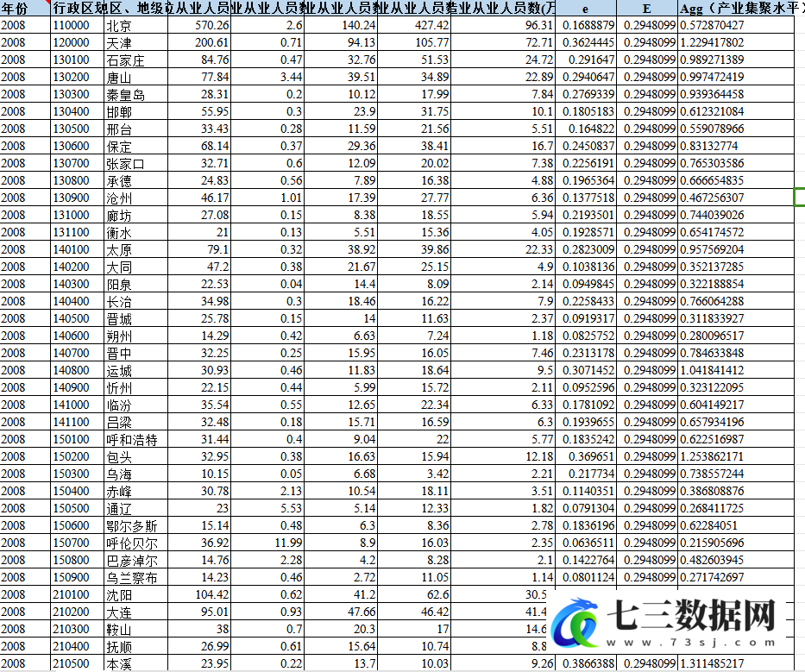
Task: Select the 年份 header cell
Action: (25, 8)
